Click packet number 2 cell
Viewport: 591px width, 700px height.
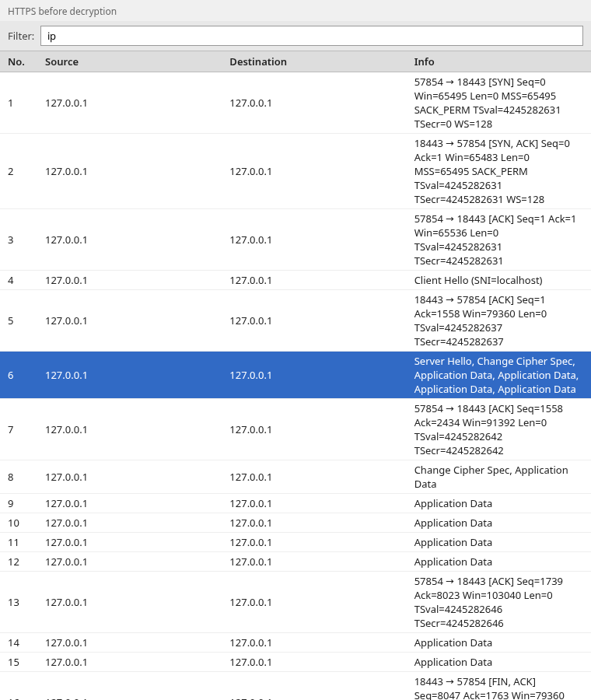11,171
